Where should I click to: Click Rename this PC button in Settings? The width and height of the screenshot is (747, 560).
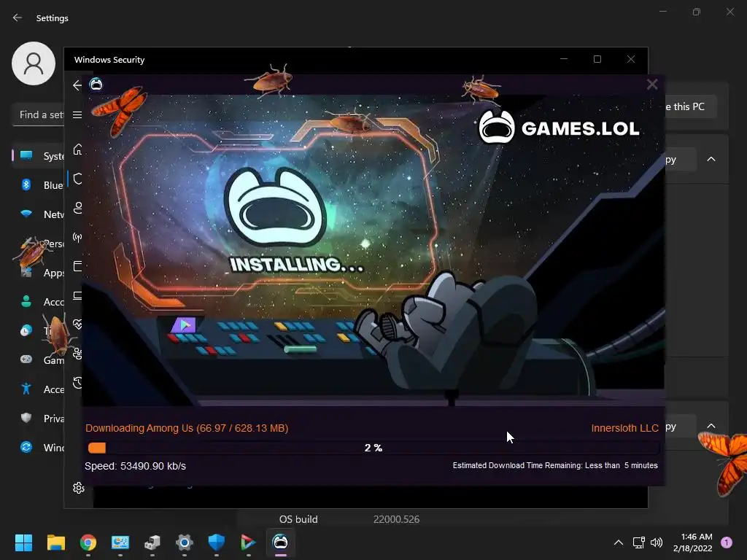tap(690, 106)
